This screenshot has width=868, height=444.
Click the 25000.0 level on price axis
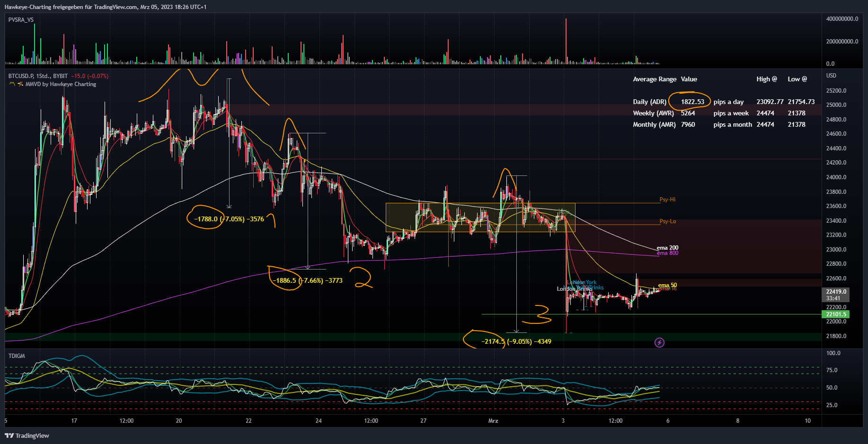[x=836, y=105]
